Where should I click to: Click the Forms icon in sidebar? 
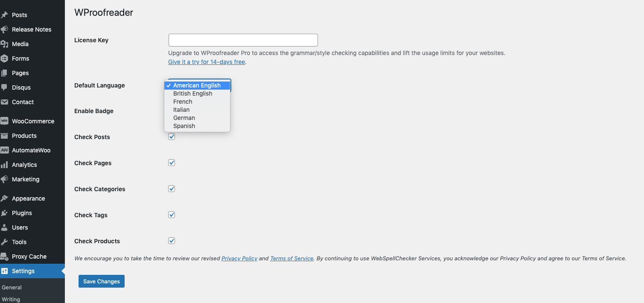(x=4, y=58)
